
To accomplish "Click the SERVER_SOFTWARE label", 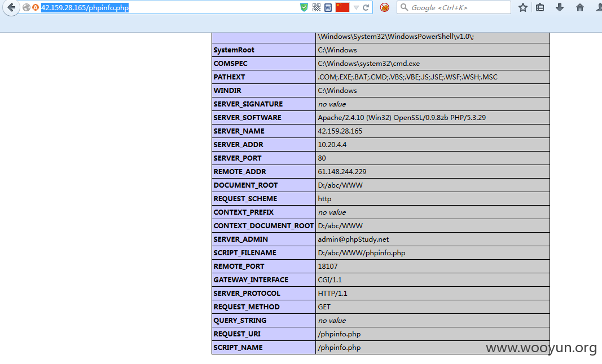I will pyautogui.click(x=247, y=117).
